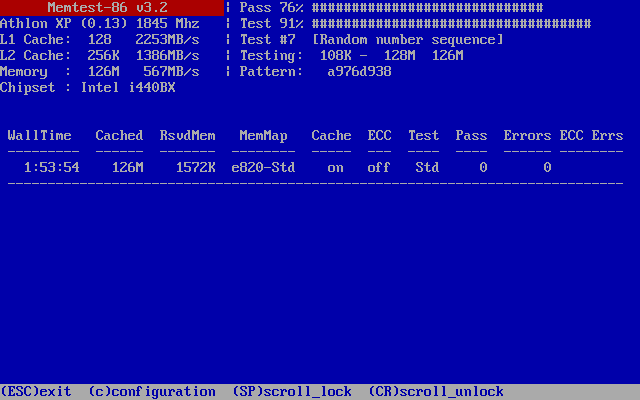Click the L1 Cache size 128

(x=100, y=40)
